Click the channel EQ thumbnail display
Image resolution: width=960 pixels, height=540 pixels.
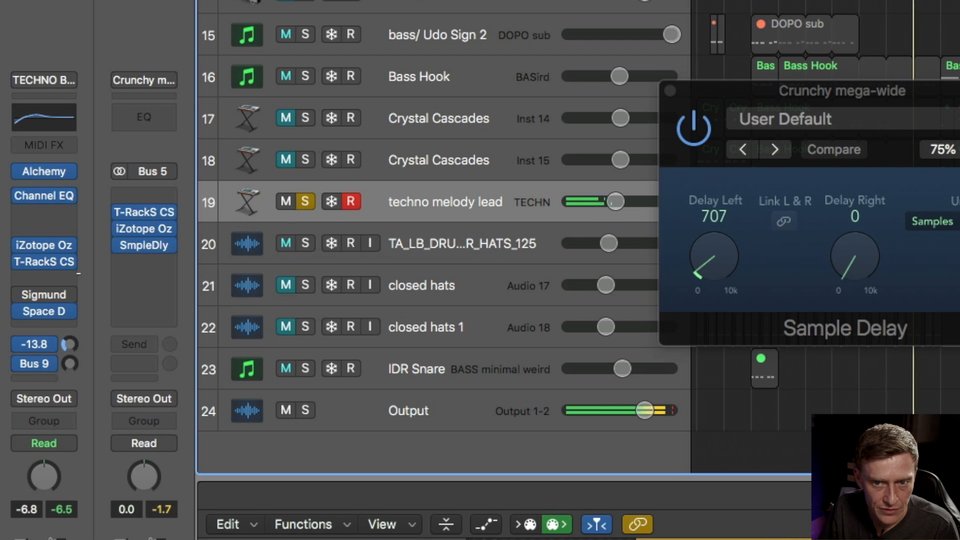(44, 118)
